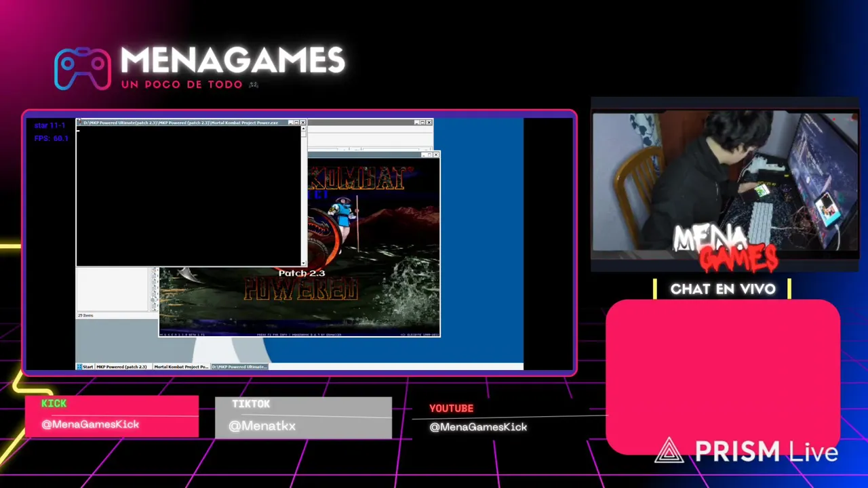Close the console window Mortal Kombat Project Power.exe

302,123
